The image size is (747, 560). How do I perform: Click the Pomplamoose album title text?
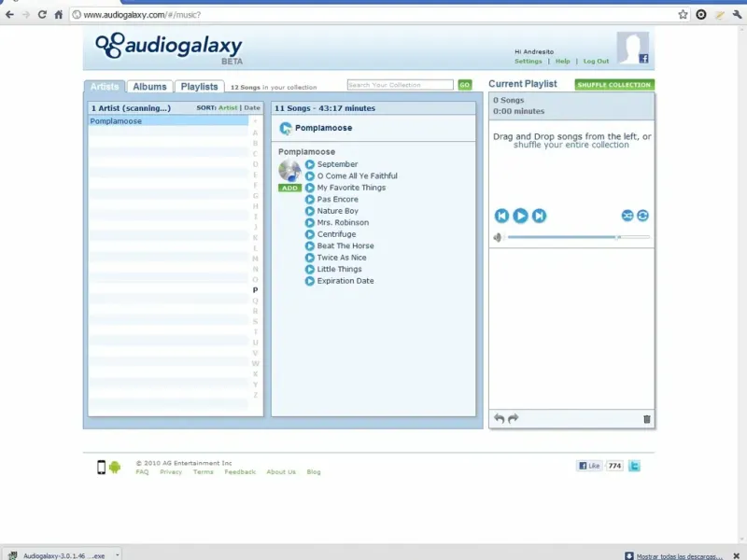click(306, 152)
